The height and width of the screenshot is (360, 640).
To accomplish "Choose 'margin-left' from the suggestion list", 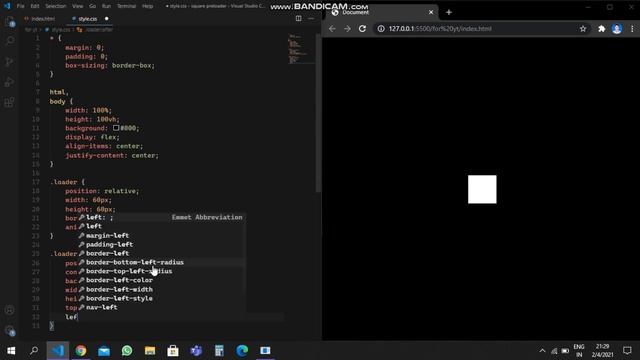I will (163, 235).
